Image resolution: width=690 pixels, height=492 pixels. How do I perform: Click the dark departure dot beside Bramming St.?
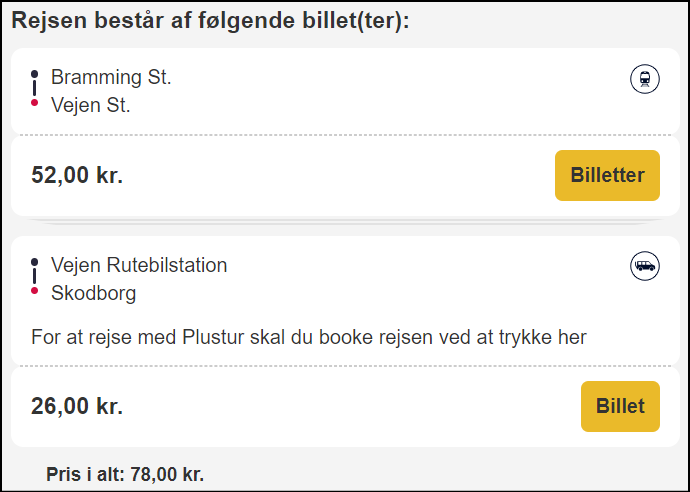[x=34, y=74]
